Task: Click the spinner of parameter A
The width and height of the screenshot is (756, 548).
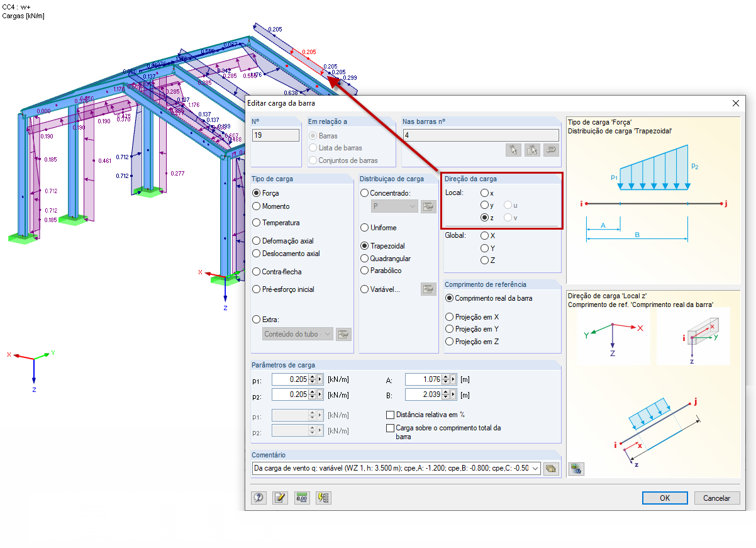Action: 446,379
